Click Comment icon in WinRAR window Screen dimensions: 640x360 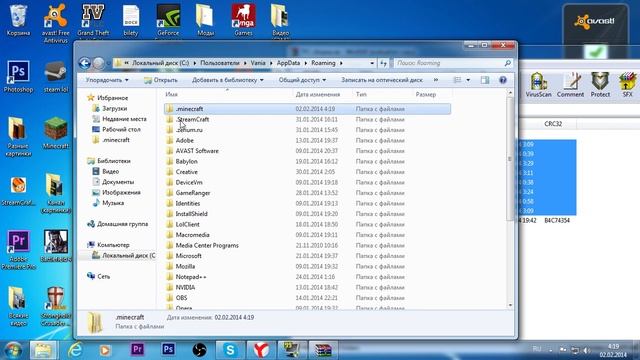[570, 85]
